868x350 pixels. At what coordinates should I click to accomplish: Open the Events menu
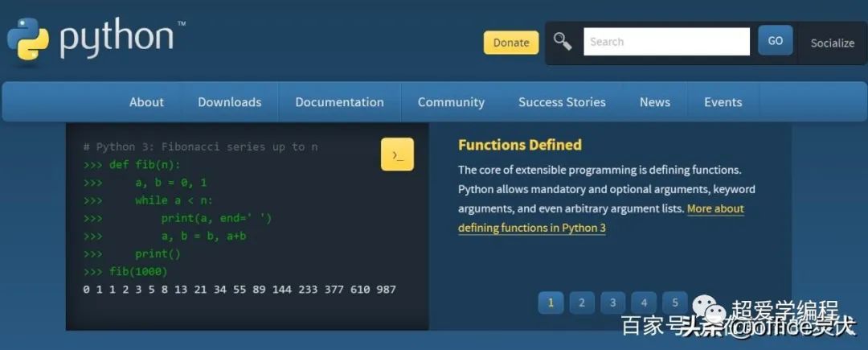(723, 102)
